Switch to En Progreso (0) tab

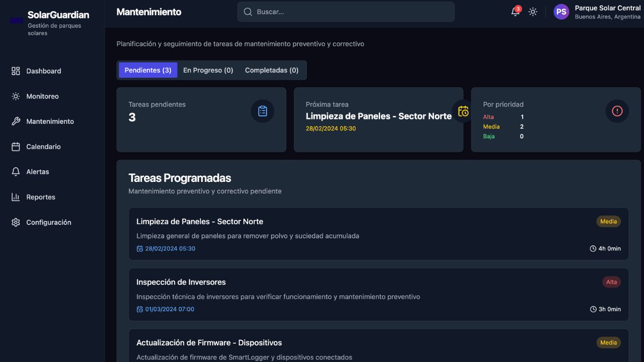pyautogui.click(x=208, y=70)
